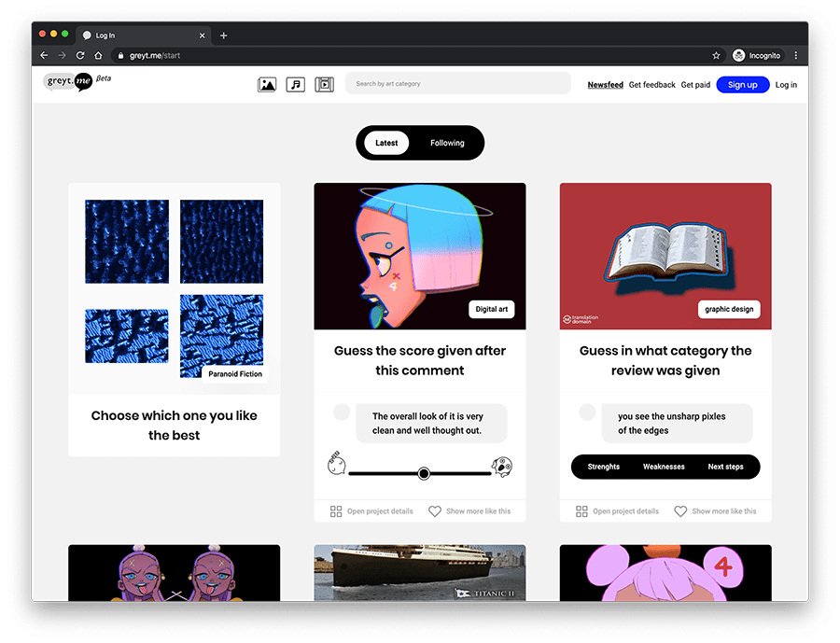Screen dimensions: 840x643
Task: Open the open book artwork
Action: click(665, 256)
